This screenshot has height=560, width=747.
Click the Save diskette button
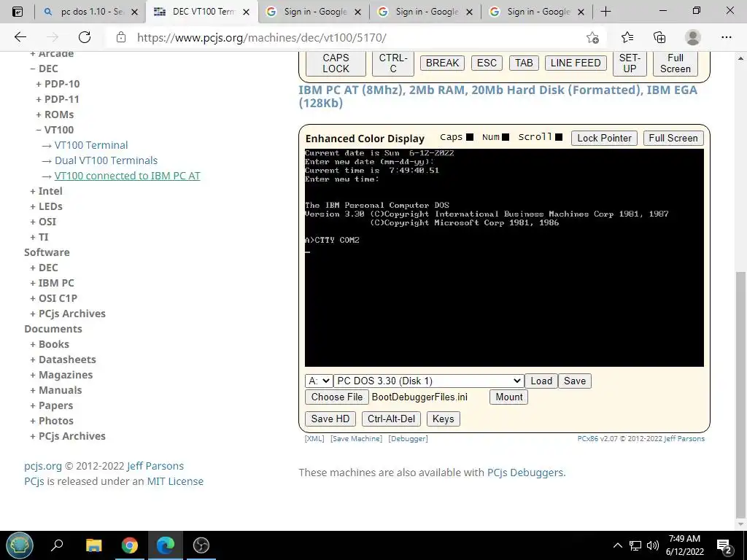pyautogui.click(x=575, y=381)
